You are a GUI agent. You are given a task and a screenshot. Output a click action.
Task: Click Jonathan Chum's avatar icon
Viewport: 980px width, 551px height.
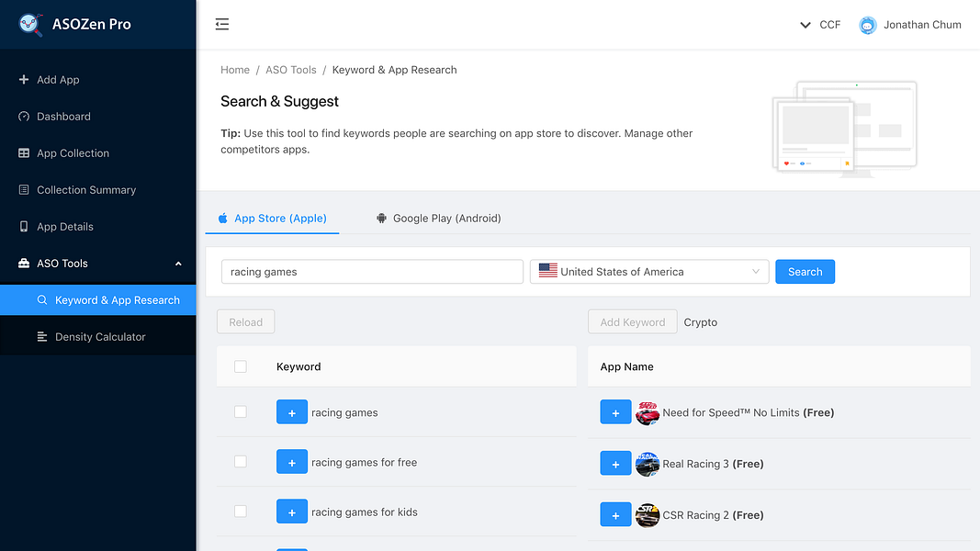pos(868,25)
